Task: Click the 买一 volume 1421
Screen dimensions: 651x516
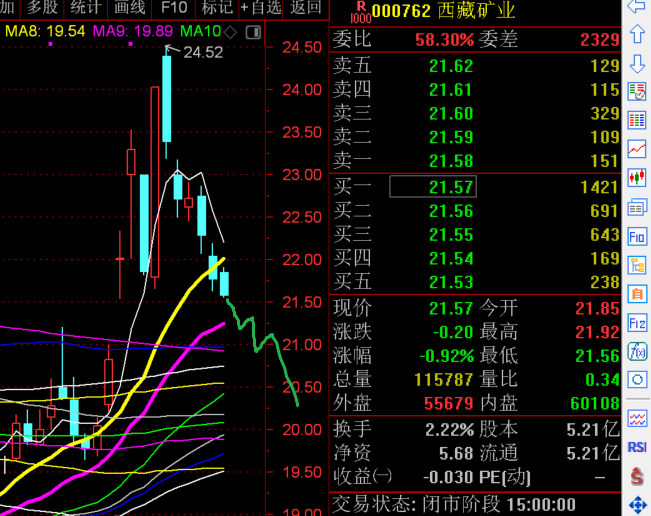Action: pos(600,187)
